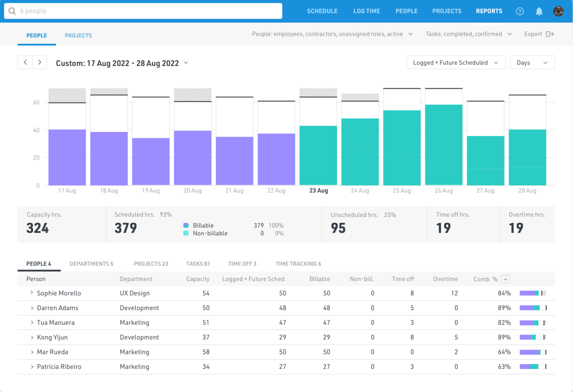Click the Comb. % column dropdown icon

505,279
